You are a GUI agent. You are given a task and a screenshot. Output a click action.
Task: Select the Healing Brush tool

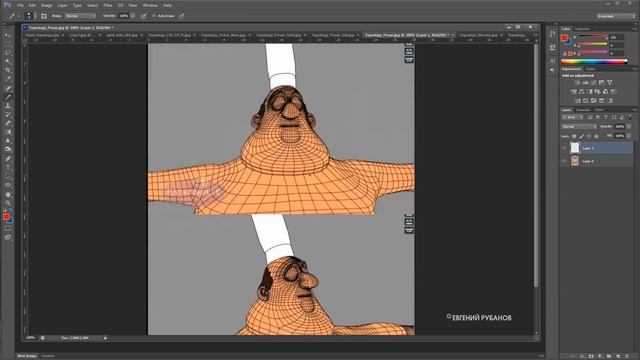coord(8,88)
